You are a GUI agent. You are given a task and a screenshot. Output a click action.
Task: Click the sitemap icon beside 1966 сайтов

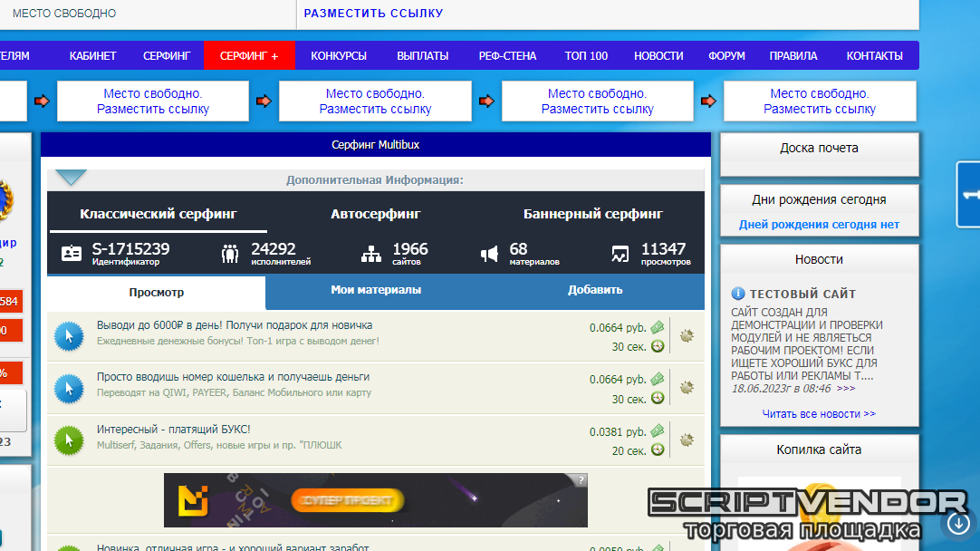click(x=371, y=254)
